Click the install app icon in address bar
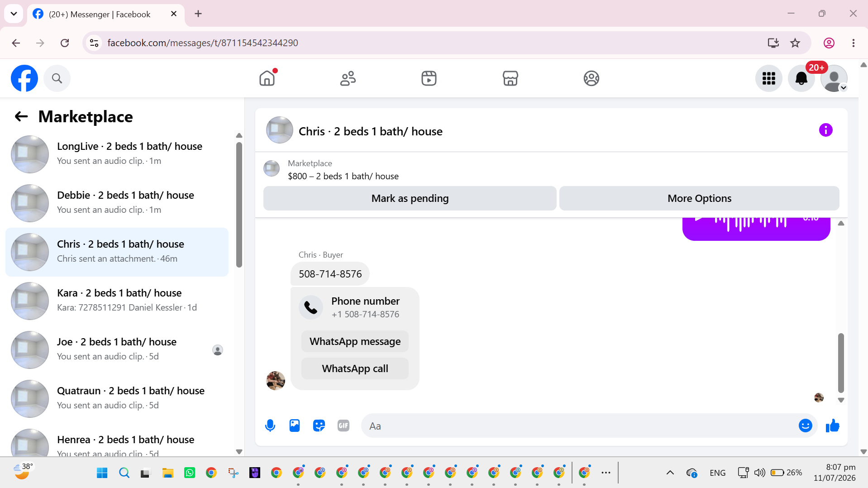The height and width of the screenshot is (488, 868). [773, 43]
